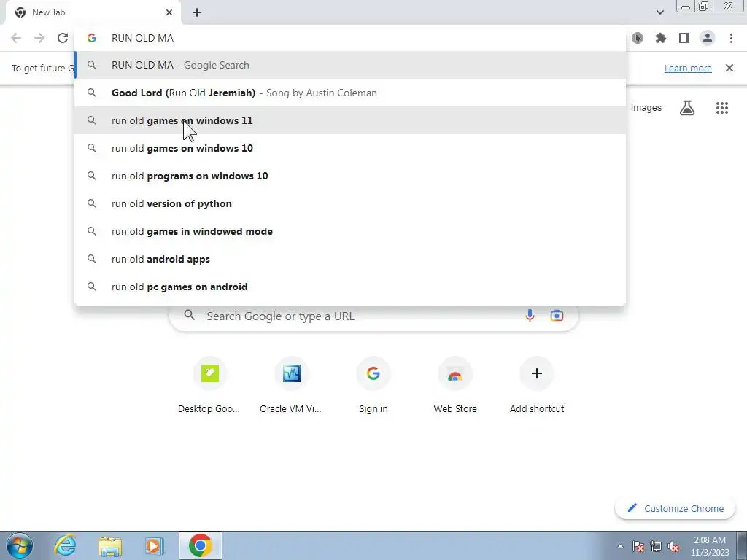
Task: Toggle the side panel icon
Action: click(684, 38)
